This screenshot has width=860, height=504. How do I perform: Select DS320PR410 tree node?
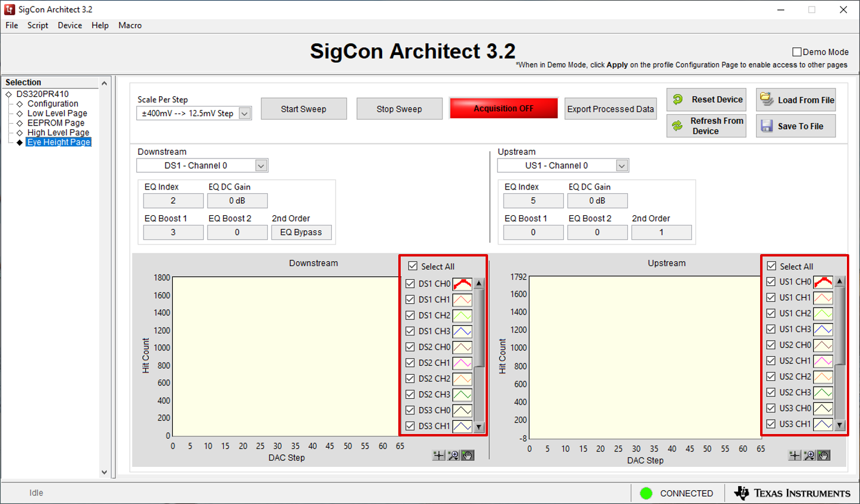click(x=42, y=94)
